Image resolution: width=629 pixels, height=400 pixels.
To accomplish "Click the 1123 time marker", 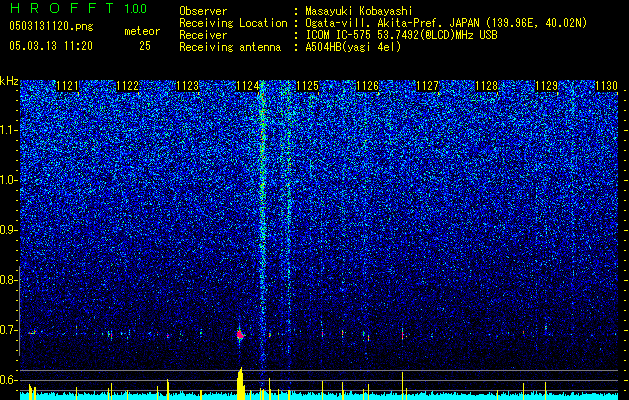I will tap(187, 86).
